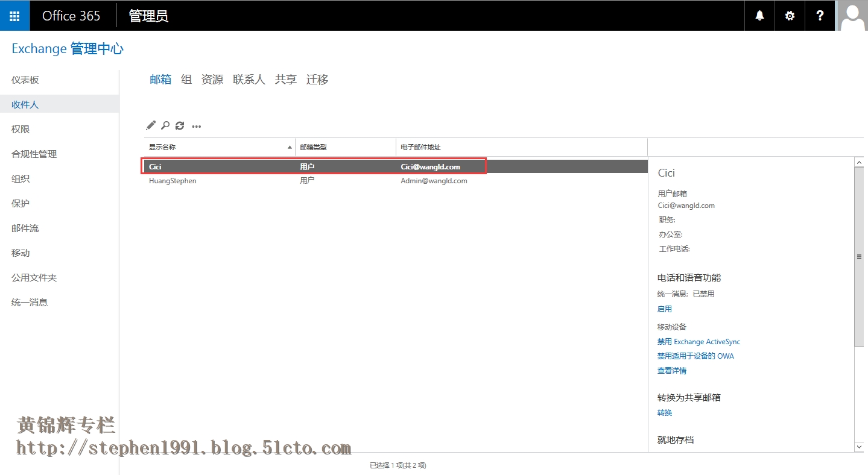Screen dimensions: 868x475
Task: Click 电话和语音功能 section heading
Action: pyautogui.click(x=689, y=278)
